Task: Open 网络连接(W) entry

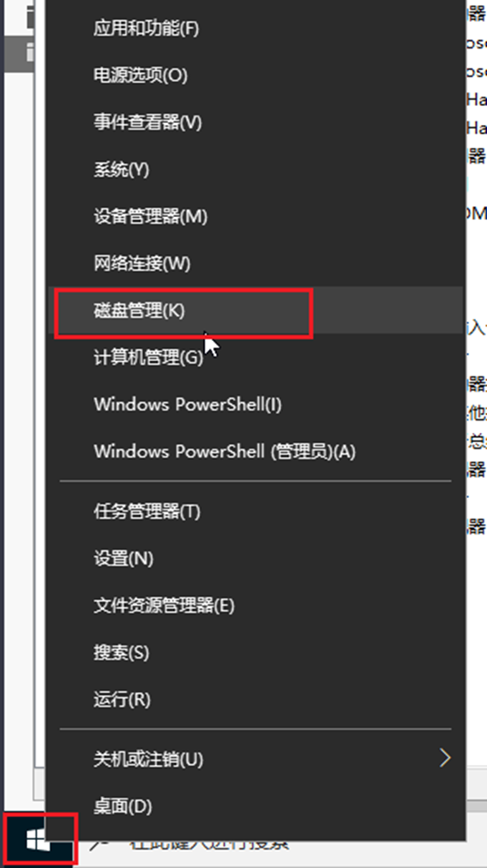Action: pos(255,263)
